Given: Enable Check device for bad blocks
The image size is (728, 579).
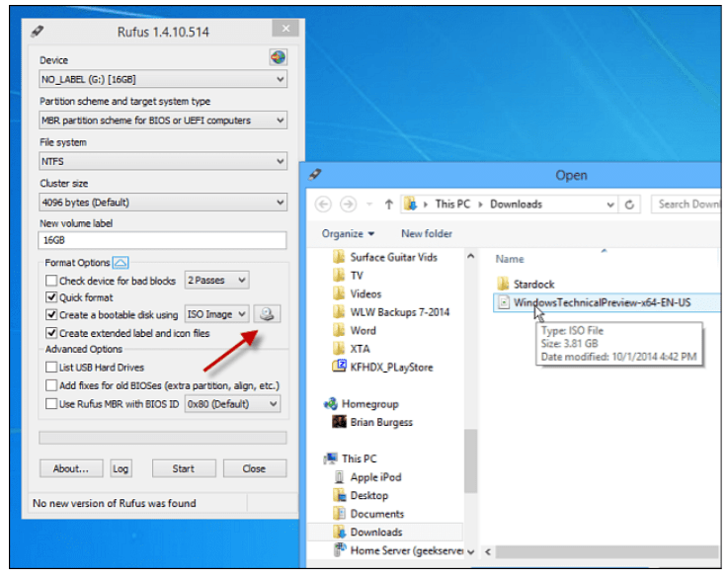Looking at the screenshot, I should [51, 281].
